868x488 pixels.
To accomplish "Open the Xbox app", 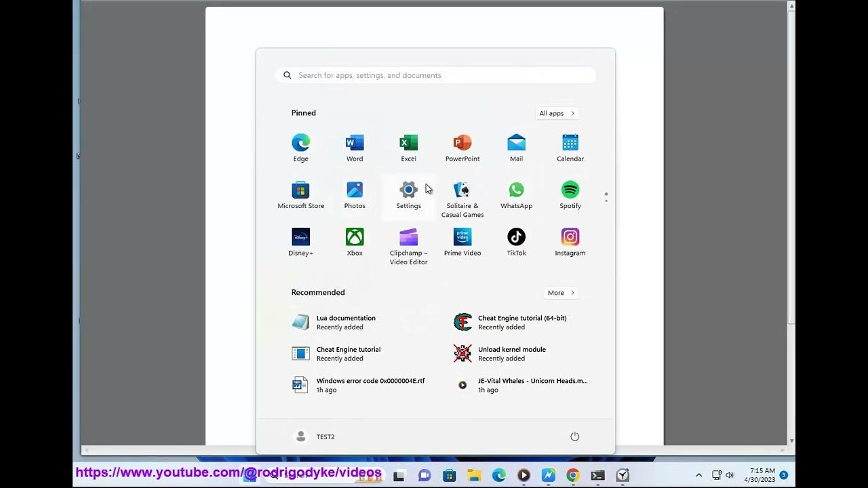I will click(355, 243).
